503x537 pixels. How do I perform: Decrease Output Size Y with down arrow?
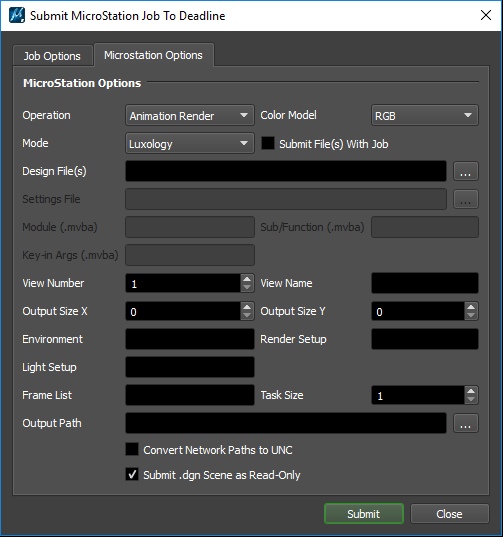point(471,316)
